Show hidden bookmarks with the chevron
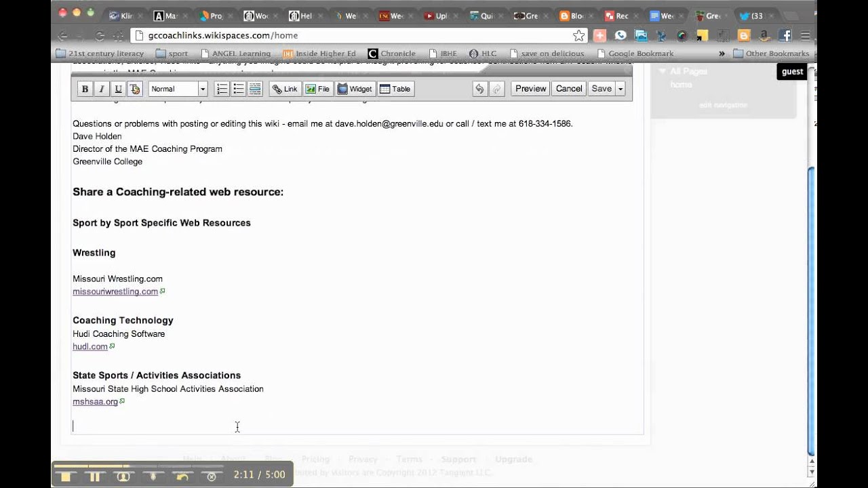This screenshot has height=488, width=868. click(721, 54)
